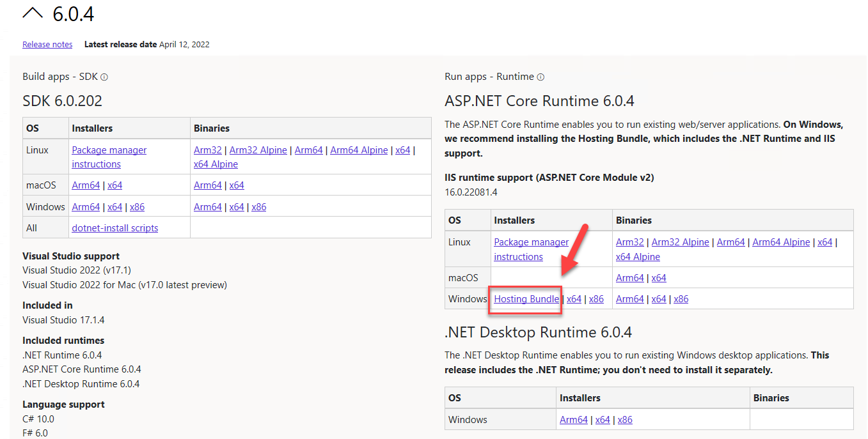
Task: Click the IIS runtime support heading
Action: [549, 177]
